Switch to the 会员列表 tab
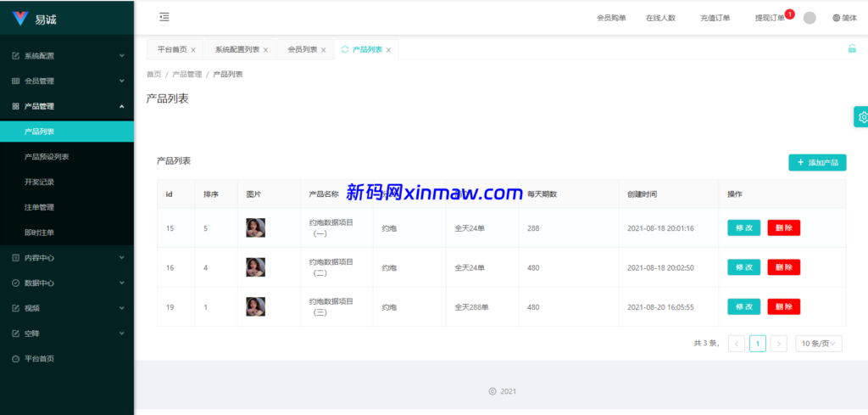This screenshot has height=415, width=868. [x=303, y=49]
